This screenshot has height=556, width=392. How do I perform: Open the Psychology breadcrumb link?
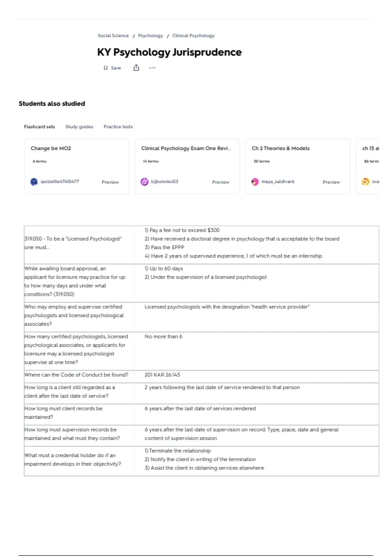point(150,35)
